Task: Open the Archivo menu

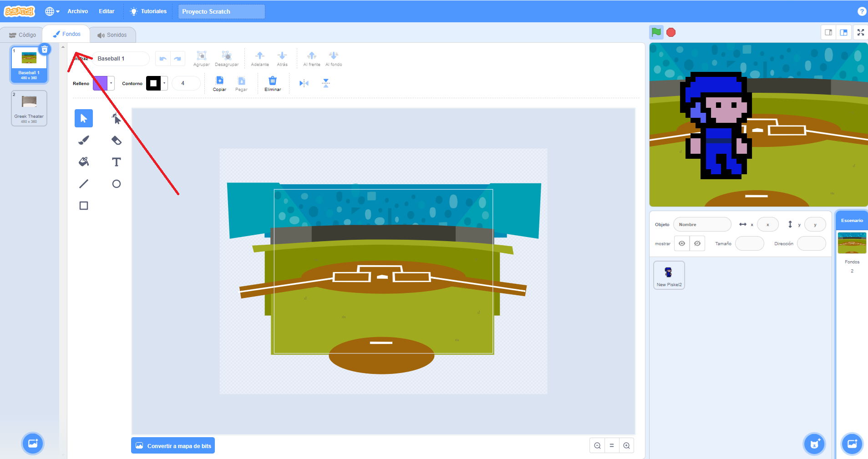Action: [x=78, y=11]
